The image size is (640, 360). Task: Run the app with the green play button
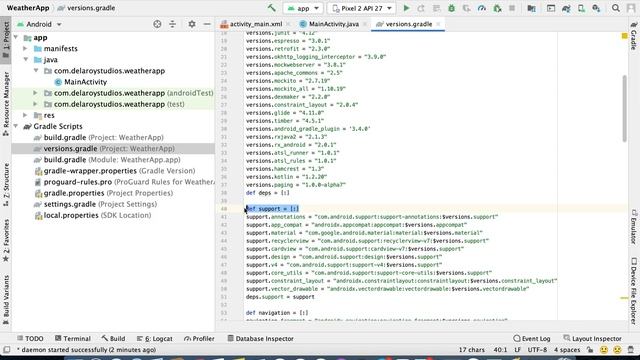click(x=406, y=8)
